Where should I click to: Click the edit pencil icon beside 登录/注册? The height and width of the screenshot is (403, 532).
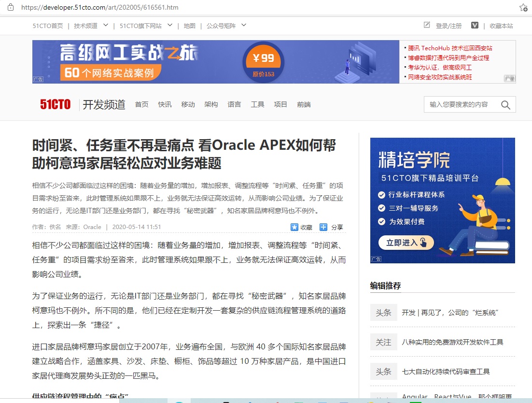pos(427,25)
